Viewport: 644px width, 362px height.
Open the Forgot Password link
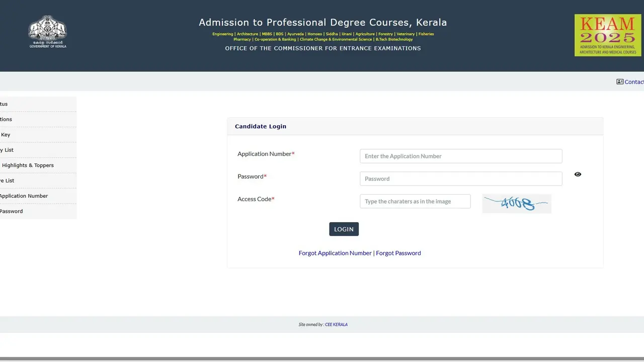398,253
